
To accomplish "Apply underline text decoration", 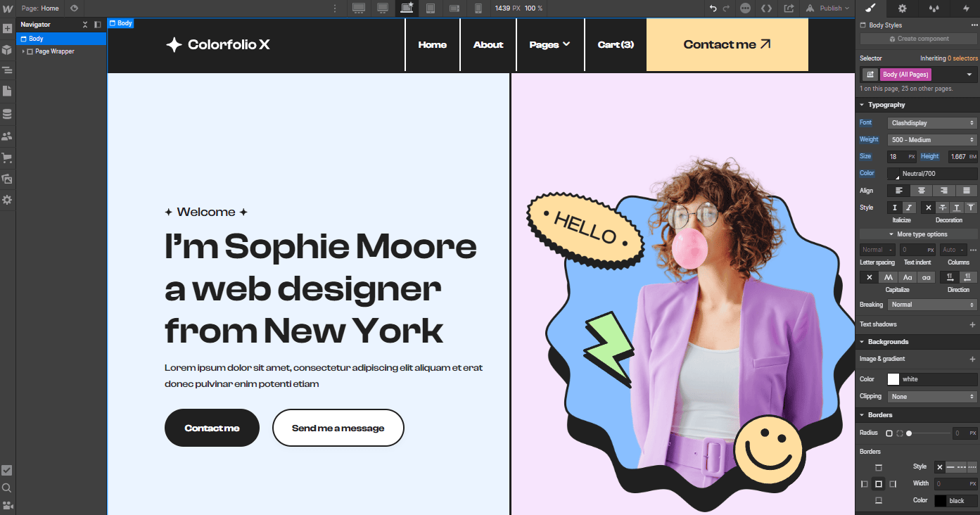I will coord(956,207).
